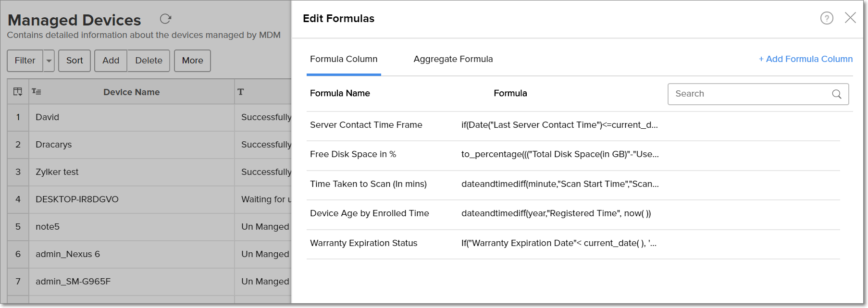Focus the formula Search field
Image resolution: width=868 pixels, height=308 pixels.
point(750,94)
